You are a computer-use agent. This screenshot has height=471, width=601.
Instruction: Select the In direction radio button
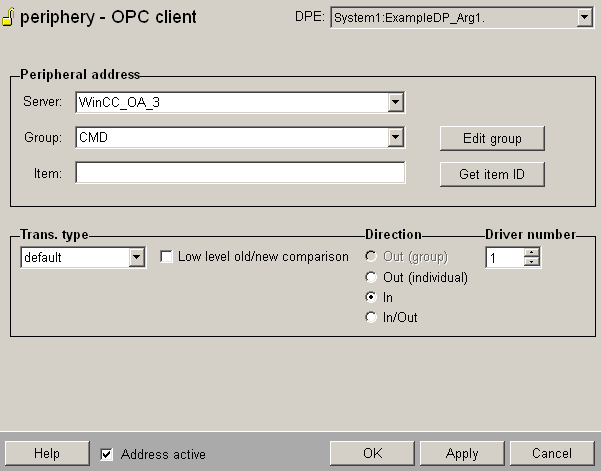372,297
